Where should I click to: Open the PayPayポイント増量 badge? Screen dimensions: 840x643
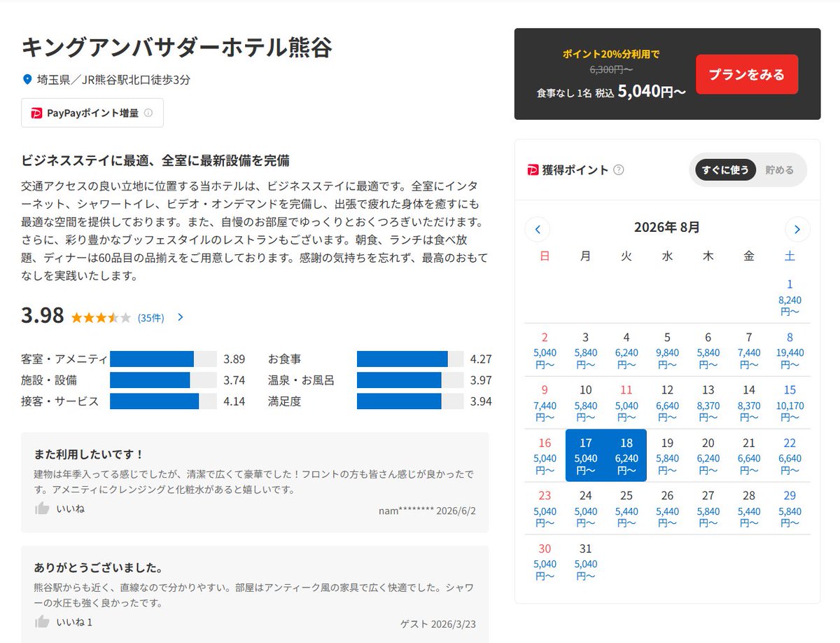pos(92,113)
